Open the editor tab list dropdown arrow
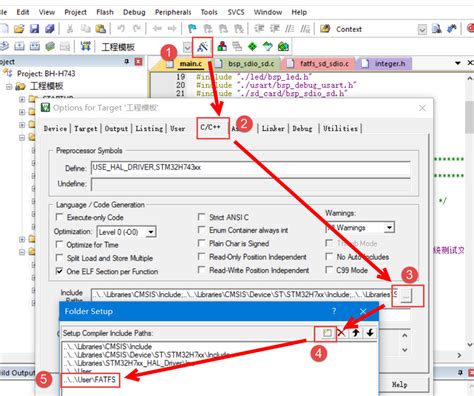 (458, 63)
